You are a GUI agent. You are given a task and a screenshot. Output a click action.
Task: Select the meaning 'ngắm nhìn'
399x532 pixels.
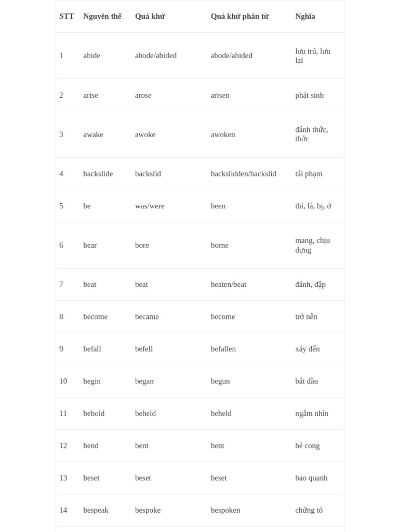tap(312, 413)
